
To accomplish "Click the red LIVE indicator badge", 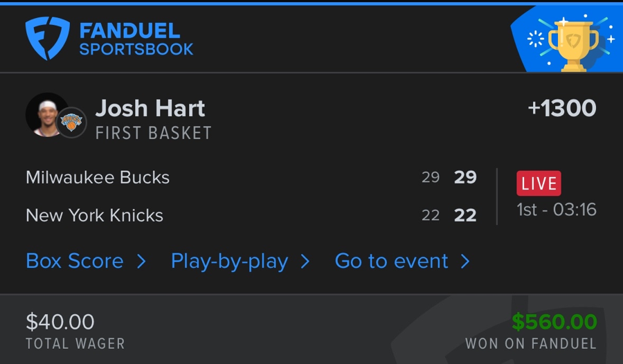I will coord(539,183).
